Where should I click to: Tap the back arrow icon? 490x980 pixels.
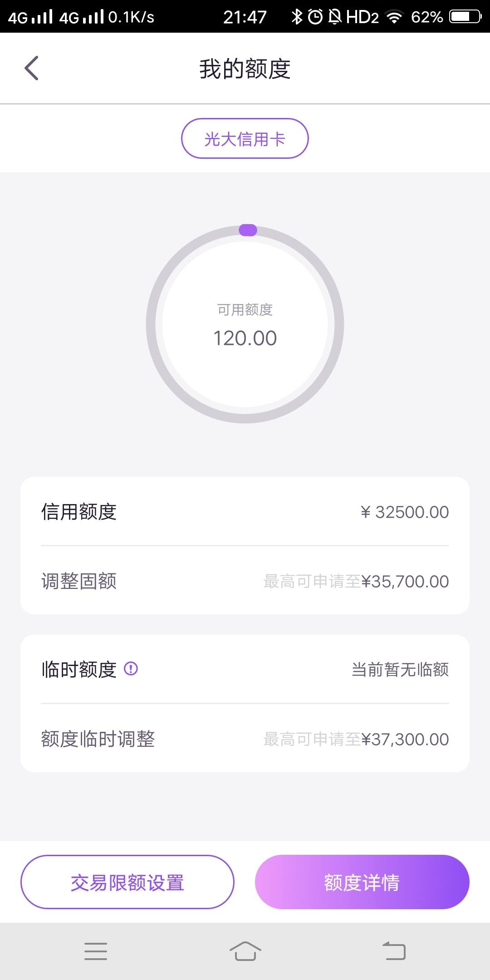31,69
